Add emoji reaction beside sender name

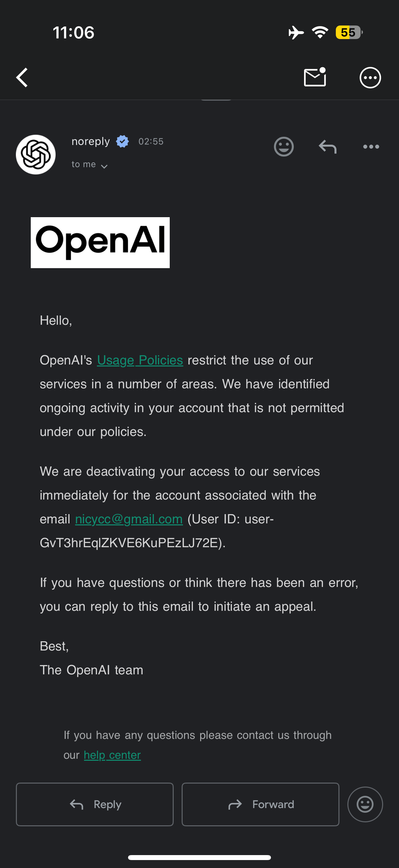(284, 147)
